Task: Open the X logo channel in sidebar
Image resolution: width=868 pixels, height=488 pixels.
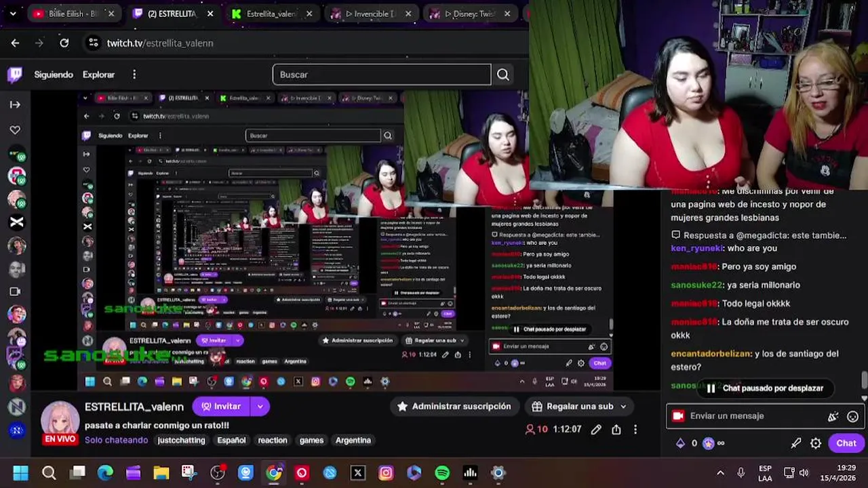Action: click(x=17, y=222)
